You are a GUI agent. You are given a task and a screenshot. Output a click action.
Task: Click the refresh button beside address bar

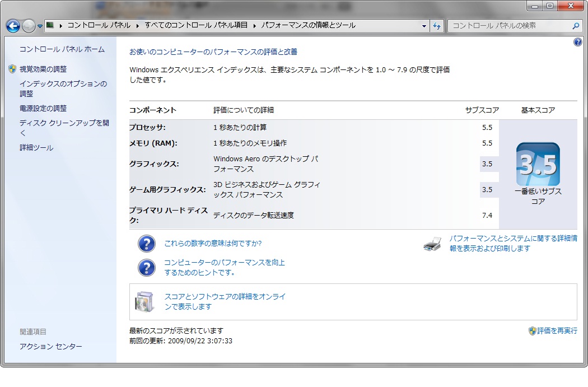pyautogui.click(x=436, y=26)
